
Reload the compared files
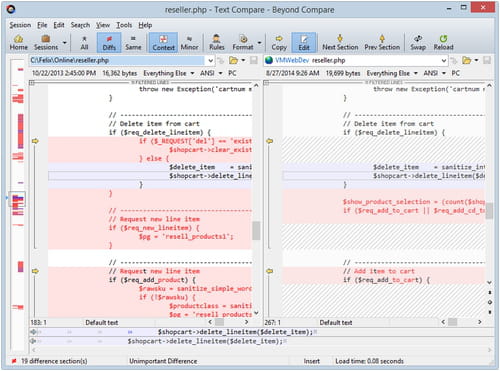click(x=443, y=43)
